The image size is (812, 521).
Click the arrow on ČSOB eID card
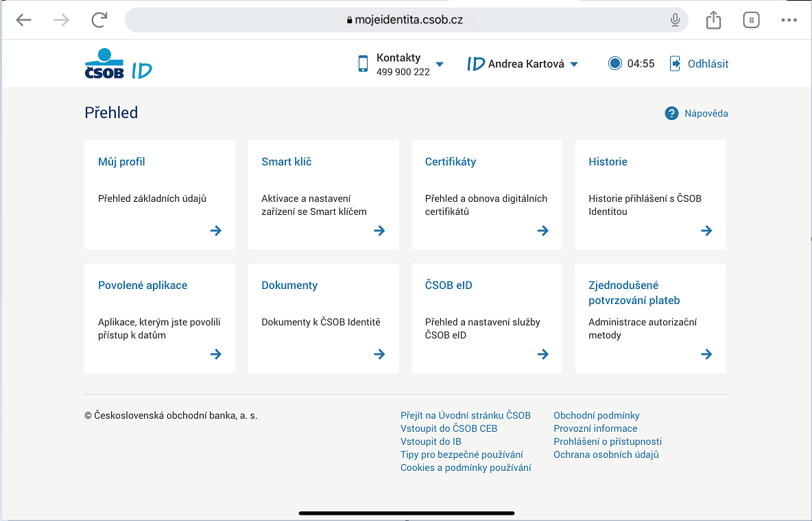[542, 354]
